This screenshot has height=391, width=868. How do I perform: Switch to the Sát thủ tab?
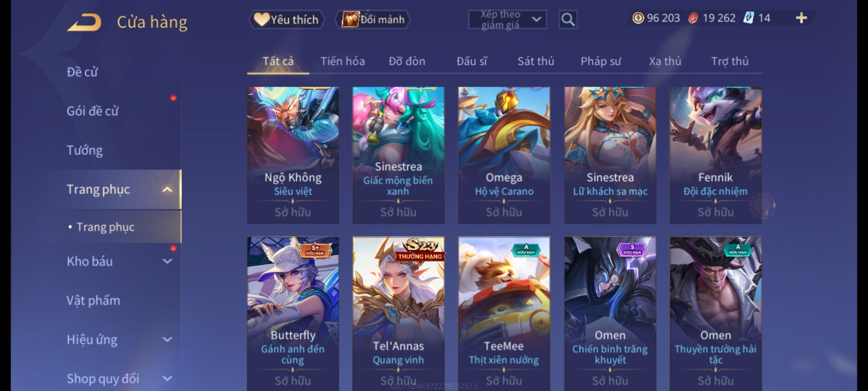(536, 61)
